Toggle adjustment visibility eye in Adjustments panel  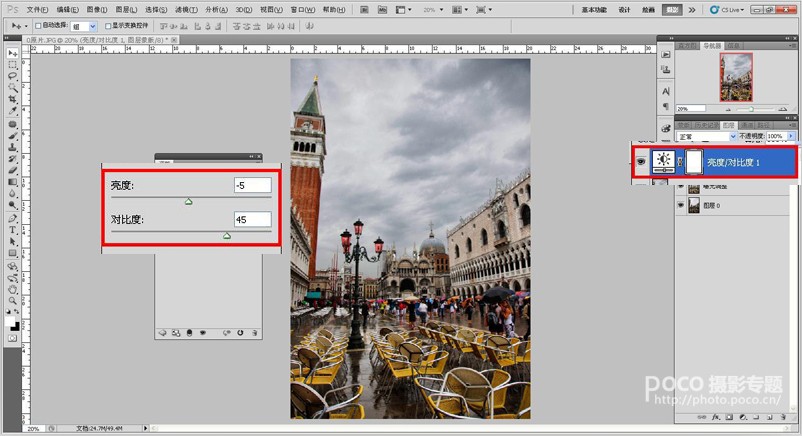point(203,333)
